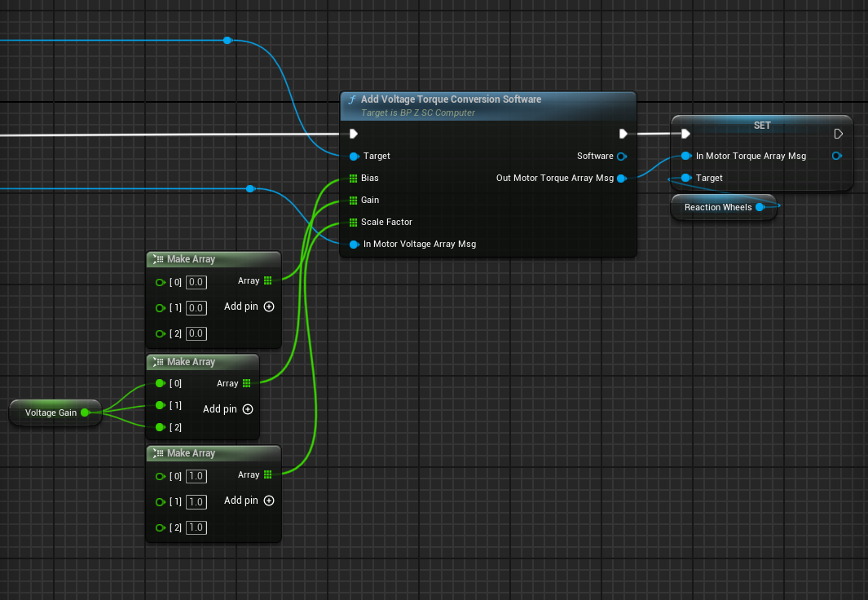Screen dimensions: 868x600
Task: Click the Reaction Wheels variable output pin
Action: click(x=760, y=207)
